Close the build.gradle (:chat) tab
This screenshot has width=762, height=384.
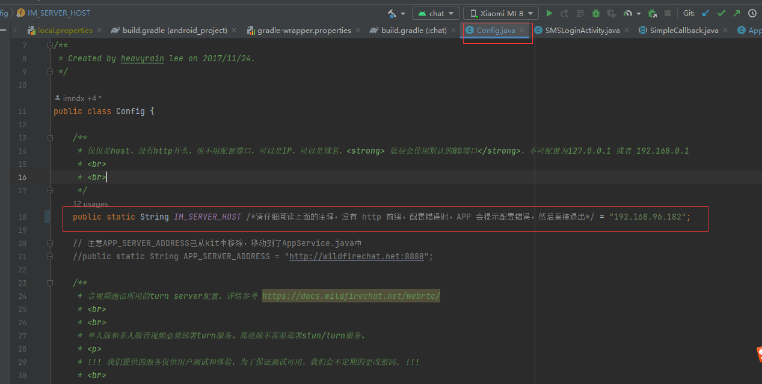453,30
